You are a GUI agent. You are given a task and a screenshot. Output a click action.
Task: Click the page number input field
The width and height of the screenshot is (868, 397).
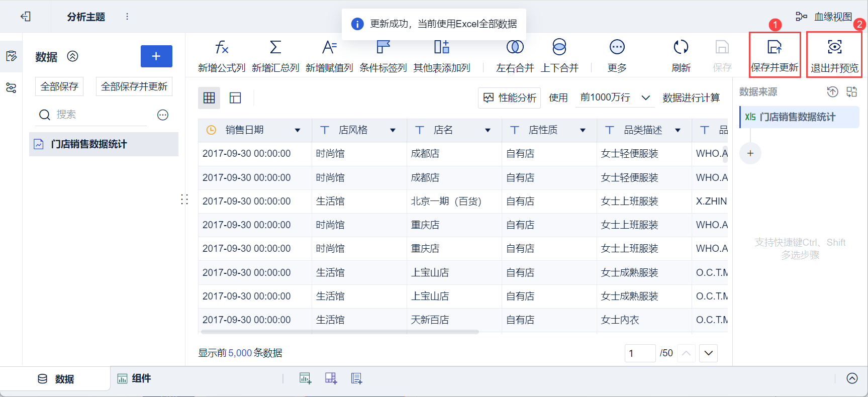[640, 353]
